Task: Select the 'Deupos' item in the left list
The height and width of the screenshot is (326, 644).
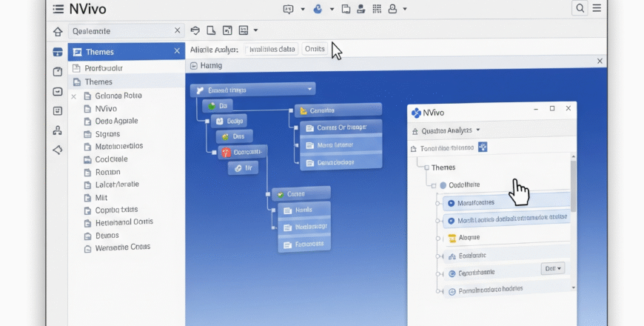Action: pos(107,236)
